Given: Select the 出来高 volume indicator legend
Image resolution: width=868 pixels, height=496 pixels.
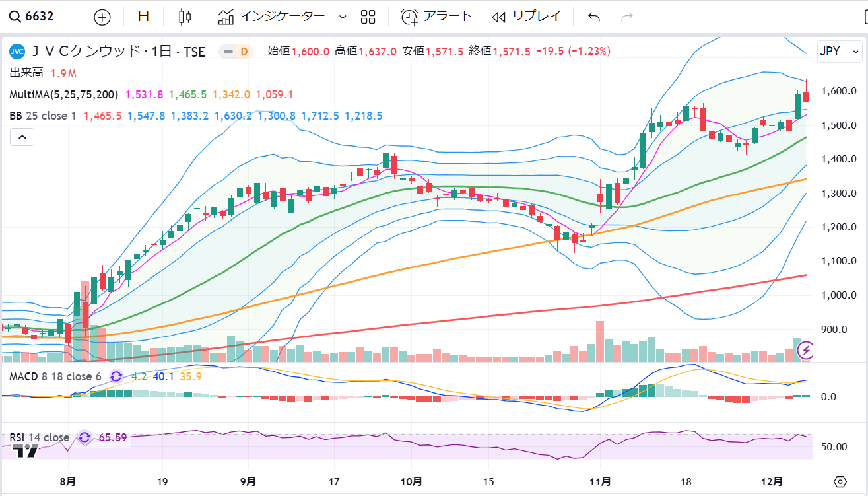Looking at the screenshot, I should point(26,73).
